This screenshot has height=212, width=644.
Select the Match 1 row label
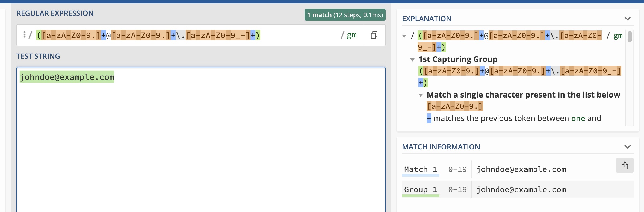point(421,169)
